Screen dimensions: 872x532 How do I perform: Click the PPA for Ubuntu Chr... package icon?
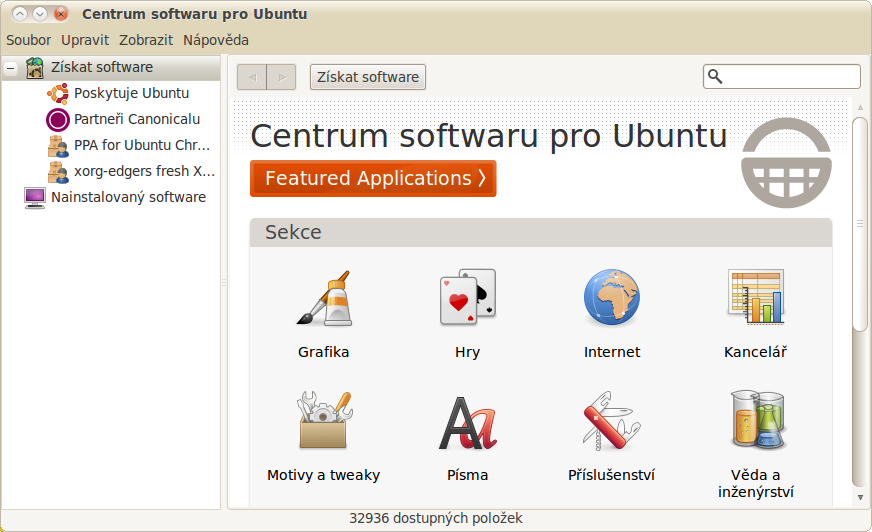(x=58, y=146)
